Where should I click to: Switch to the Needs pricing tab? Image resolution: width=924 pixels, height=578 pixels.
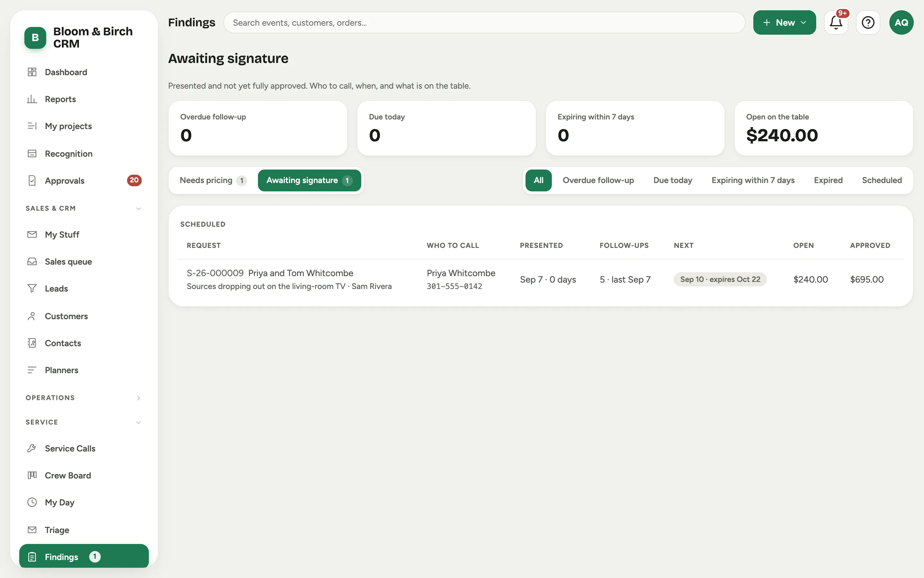click(213, 180)
